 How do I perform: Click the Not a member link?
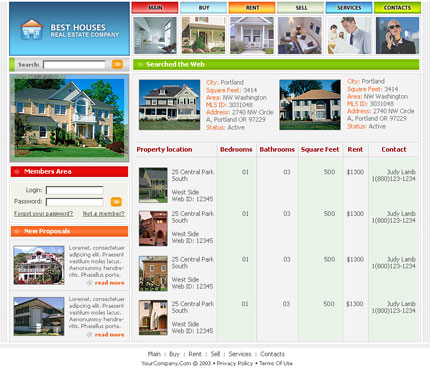click(x=104, y=213)
